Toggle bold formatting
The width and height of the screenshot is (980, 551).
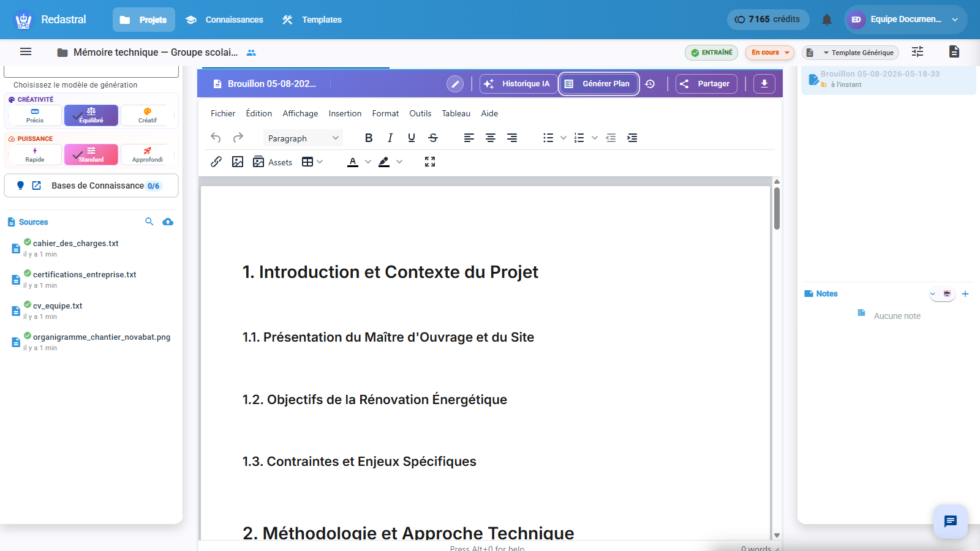tap(369, 138)
